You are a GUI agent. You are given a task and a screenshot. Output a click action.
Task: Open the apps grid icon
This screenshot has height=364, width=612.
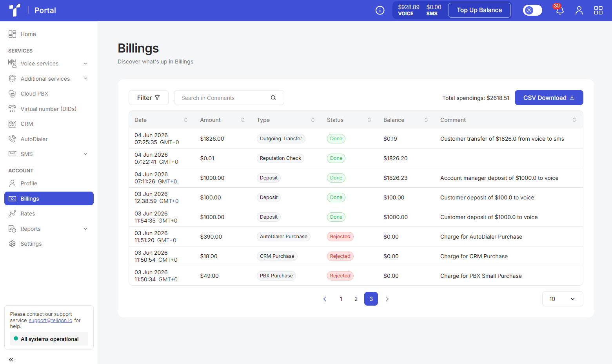point(598,10)
